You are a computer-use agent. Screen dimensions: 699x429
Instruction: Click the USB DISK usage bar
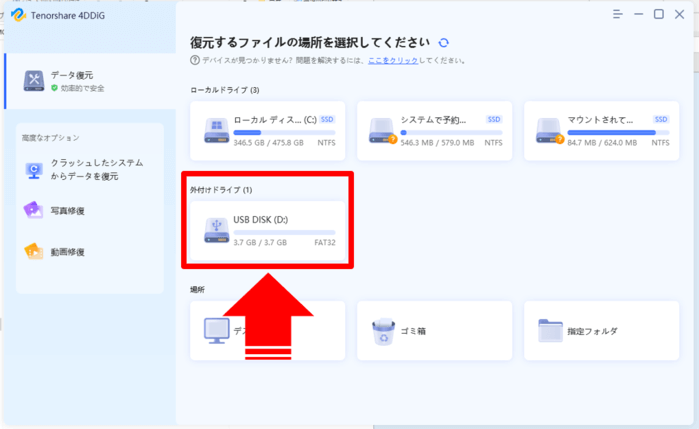click(x=284, y=232)
